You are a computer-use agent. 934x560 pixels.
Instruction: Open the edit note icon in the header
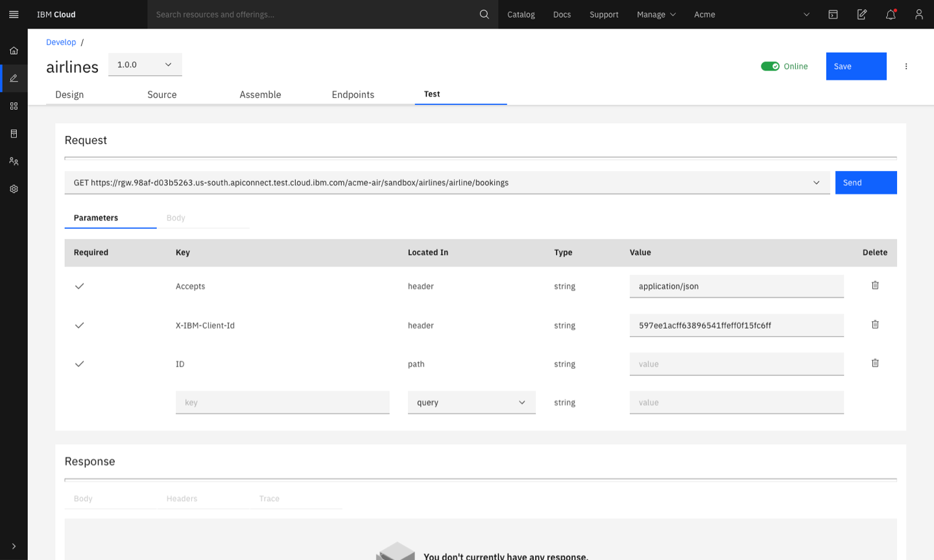pos(862,14)
